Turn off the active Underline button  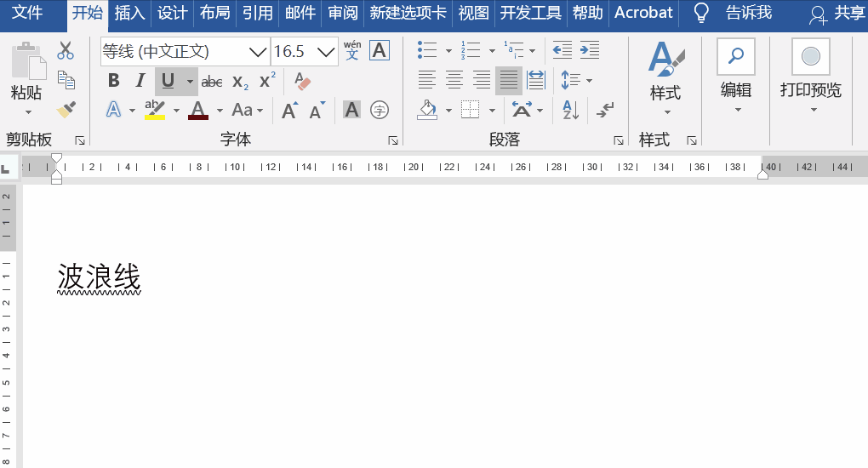(168, 82)
